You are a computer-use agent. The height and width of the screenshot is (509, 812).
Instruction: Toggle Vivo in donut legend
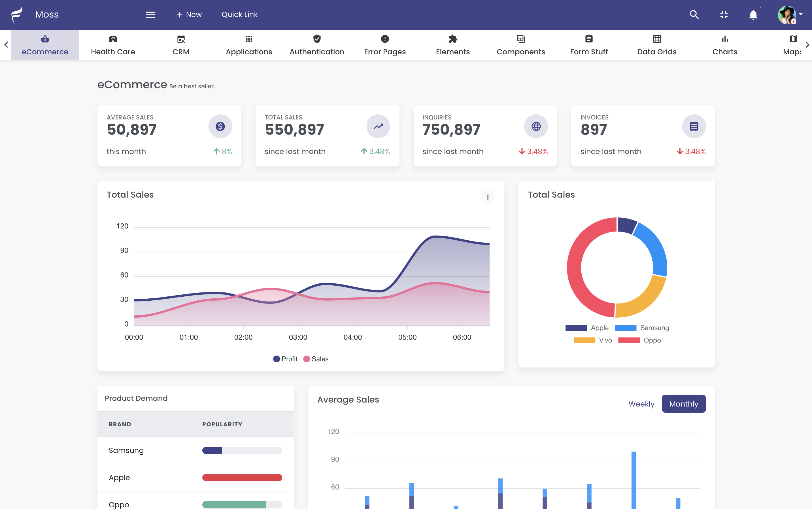tap(593, 340)
